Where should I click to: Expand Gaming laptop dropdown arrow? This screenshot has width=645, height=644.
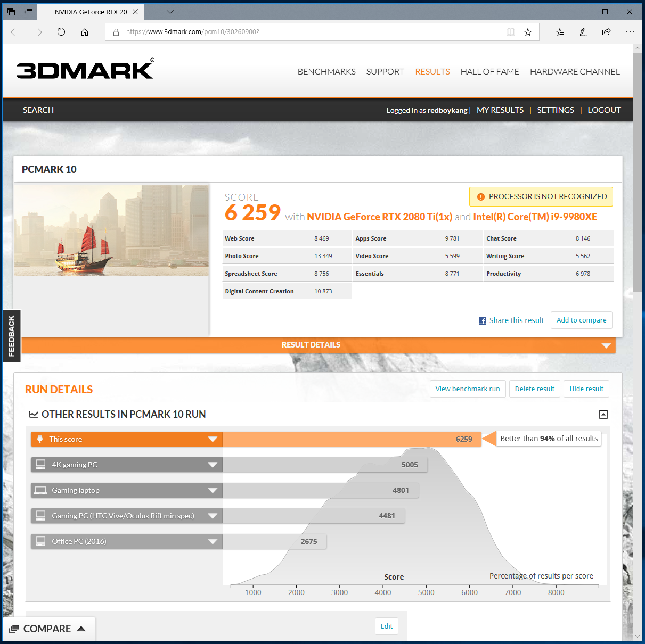213,491
